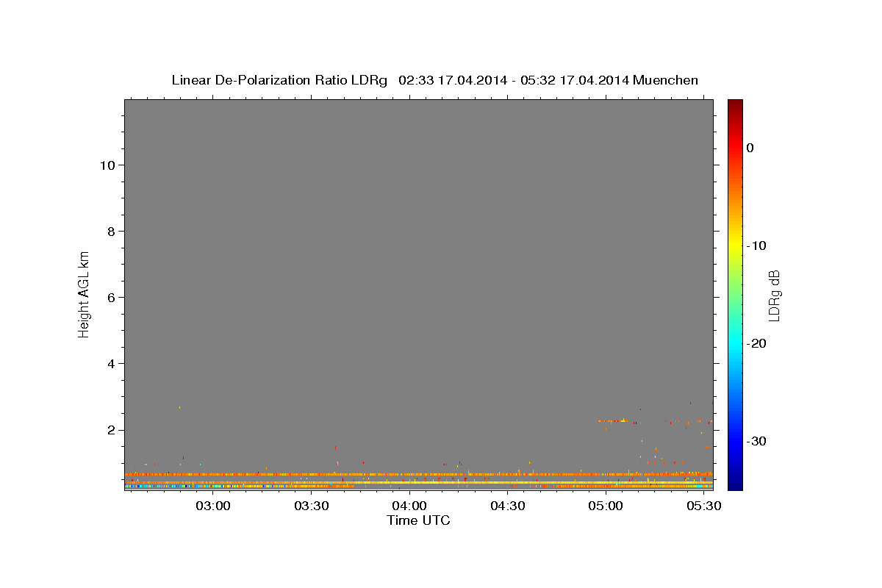Click the Height AGL km axis title

[x=85, y=293]
